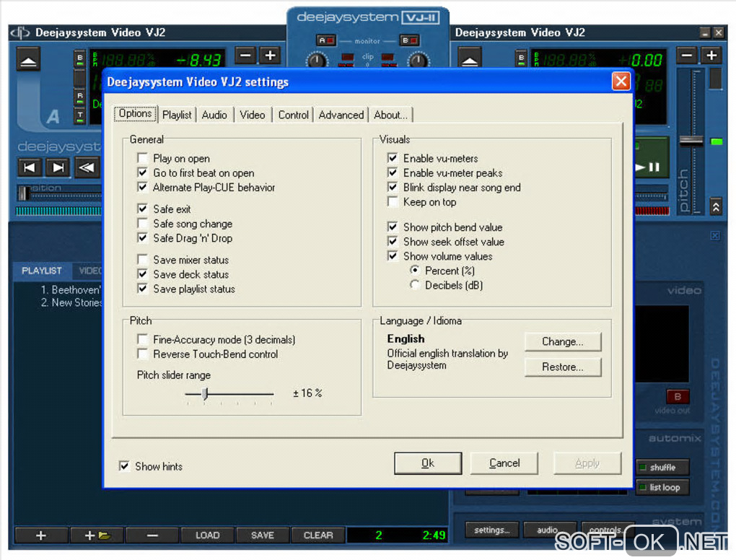Click deck B pitch minus button
This screenshot has height=560, width=736.
(687, 56)
